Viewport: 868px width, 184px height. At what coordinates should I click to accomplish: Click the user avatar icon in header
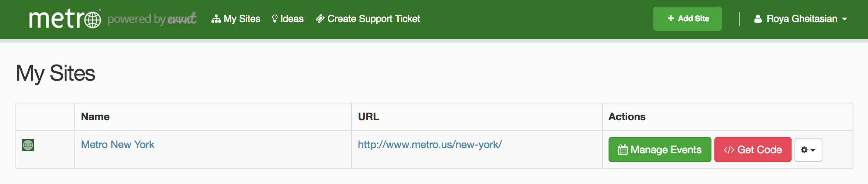[758, 19]
